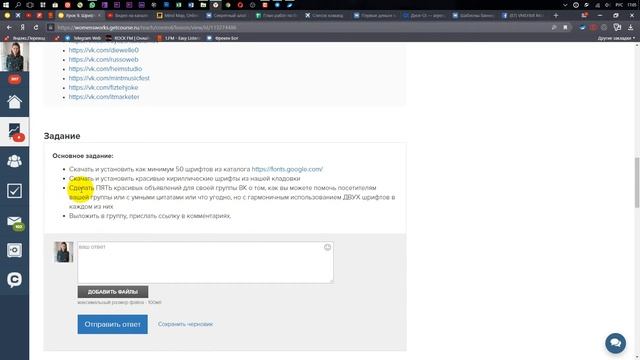Image resolution: width=640 pixels, height=360 pixels.
Task: Click the Задание heading text
Action: click(62, 136)
